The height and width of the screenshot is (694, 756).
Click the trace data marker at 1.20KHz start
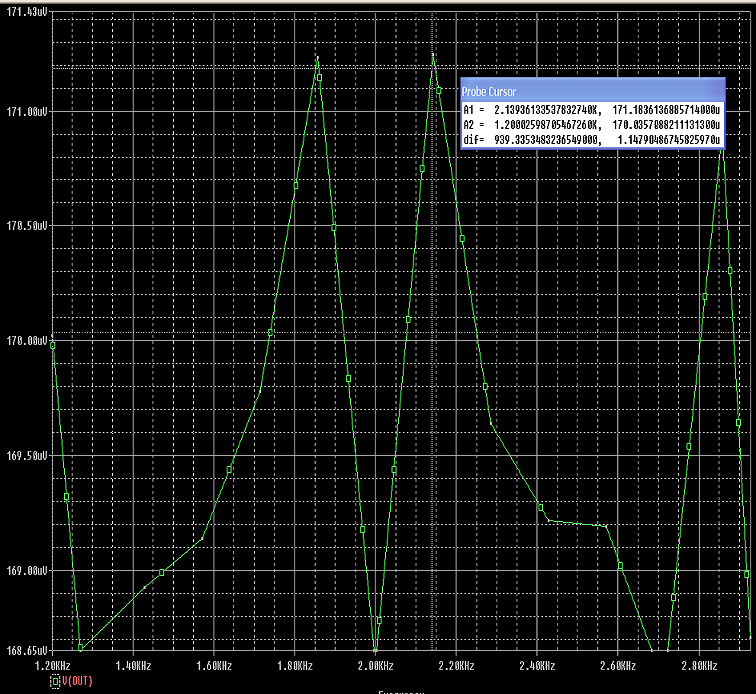coord(53,345)
